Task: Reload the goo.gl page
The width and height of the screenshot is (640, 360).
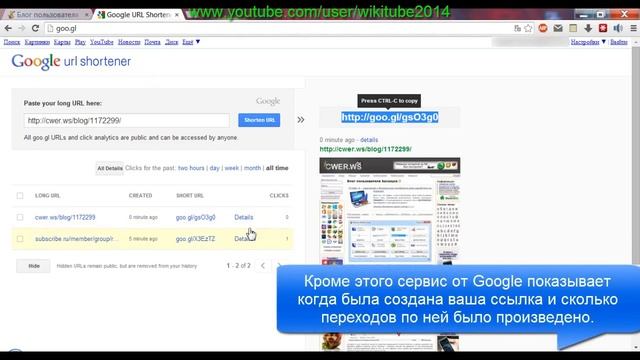Action: click(x=35, y=28)
